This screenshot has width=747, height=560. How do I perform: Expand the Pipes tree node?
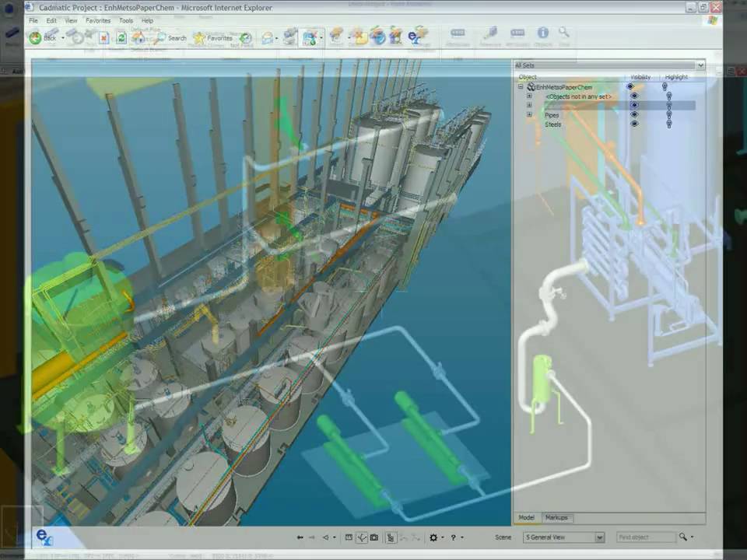point(529,114)
